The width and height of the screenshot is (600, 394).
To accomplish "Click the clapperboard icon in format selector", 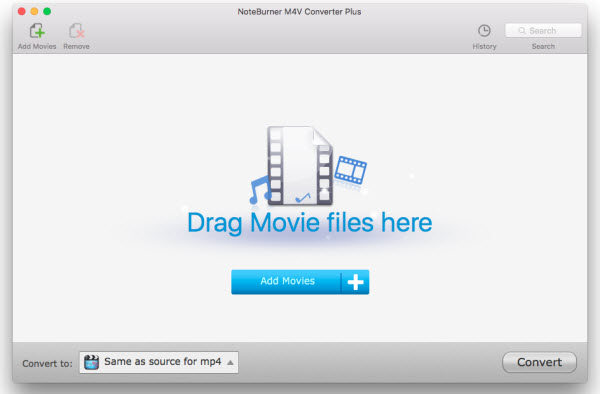I will coord(91,362).
